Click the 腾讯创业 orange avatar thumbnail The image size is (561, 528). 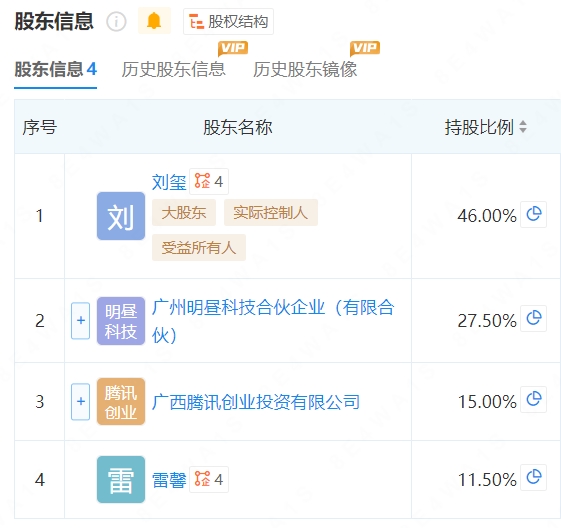(121, 401)
